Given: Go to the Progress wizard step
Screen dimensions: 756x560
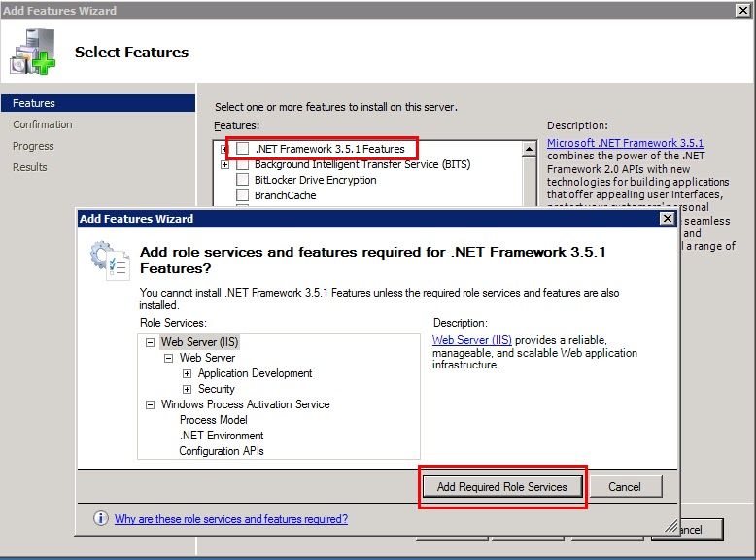Looking at the screenshot, I should pos(33,146).
